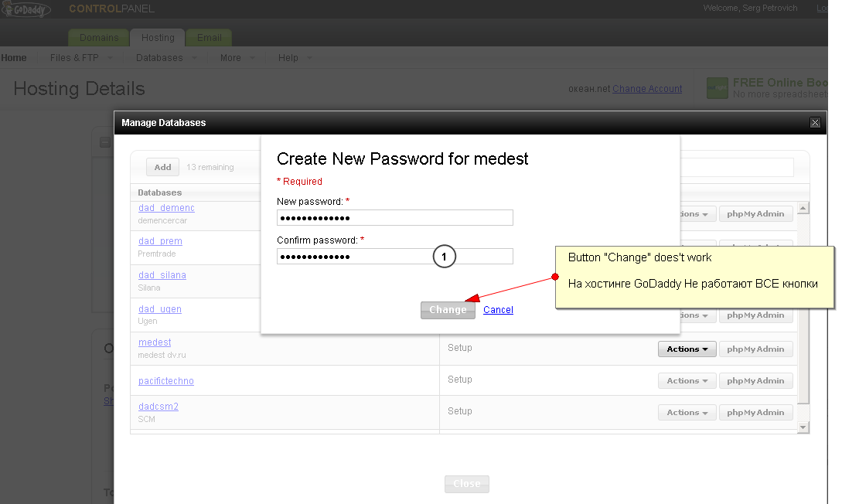Click the GoDaddy logo
Image resolution: width=842 pixels, height=504 pixels.
tap(26, 9)
